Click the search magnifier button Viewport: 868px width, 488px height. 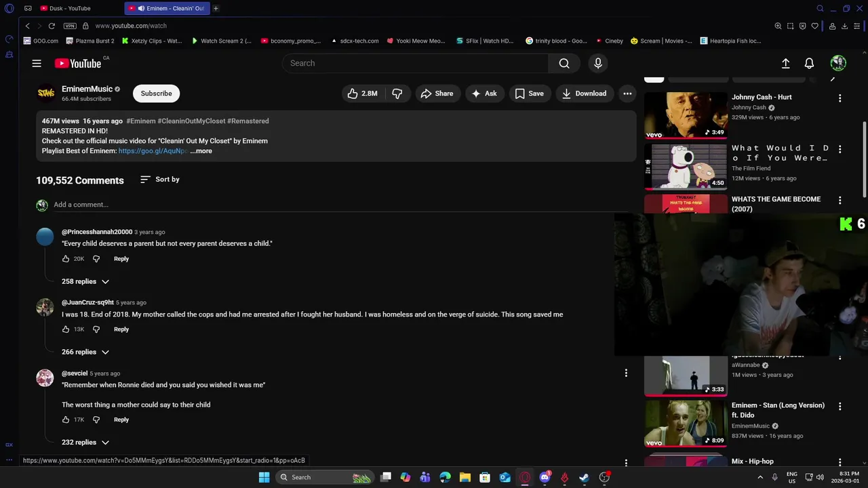pyautogui.click(x=564, y=63)
